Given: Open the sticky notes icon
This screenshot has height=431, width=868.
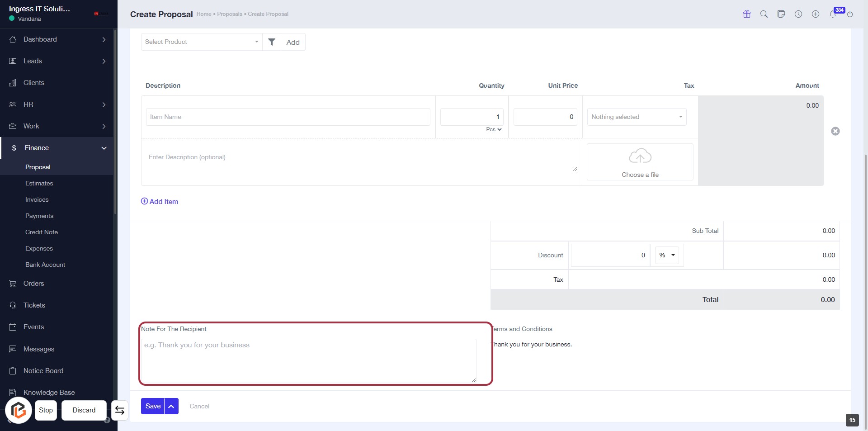Looking at the screenshot, I should (781, 14).
